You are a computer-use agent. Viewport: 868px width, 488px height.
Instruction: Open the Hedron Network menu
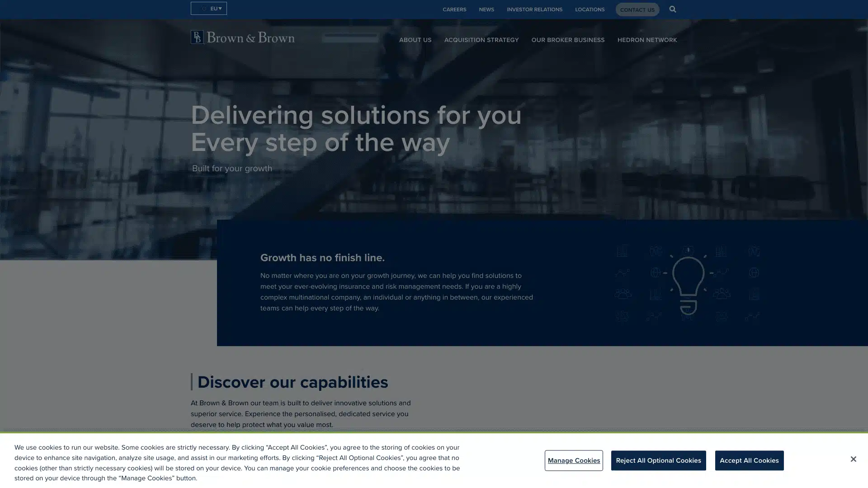click(646, 40)
